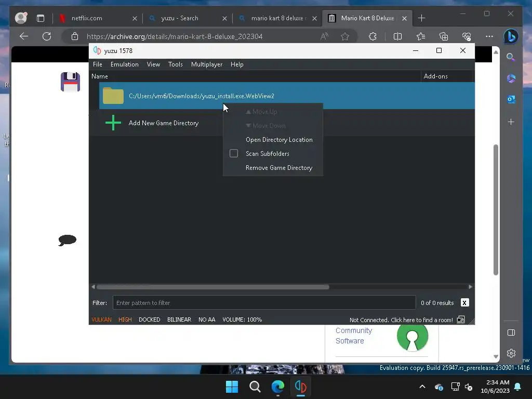Clear the filter with the X button

pos(464,303)
